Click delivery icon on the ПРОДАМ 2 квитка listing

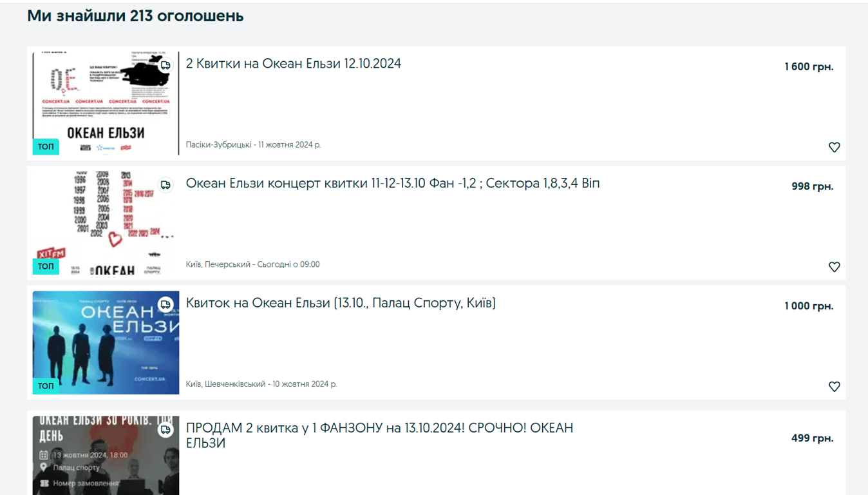(165, 429)
